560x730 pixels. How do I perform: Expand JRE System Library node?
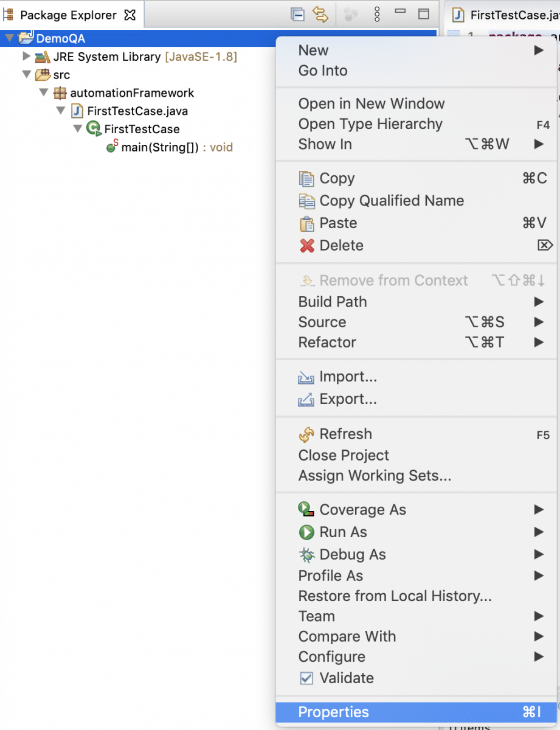26,57
